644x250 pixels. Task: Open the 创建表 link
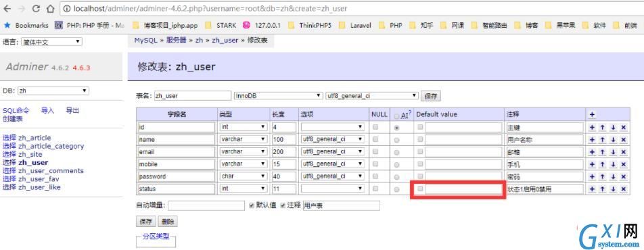(x=13, y=118)
